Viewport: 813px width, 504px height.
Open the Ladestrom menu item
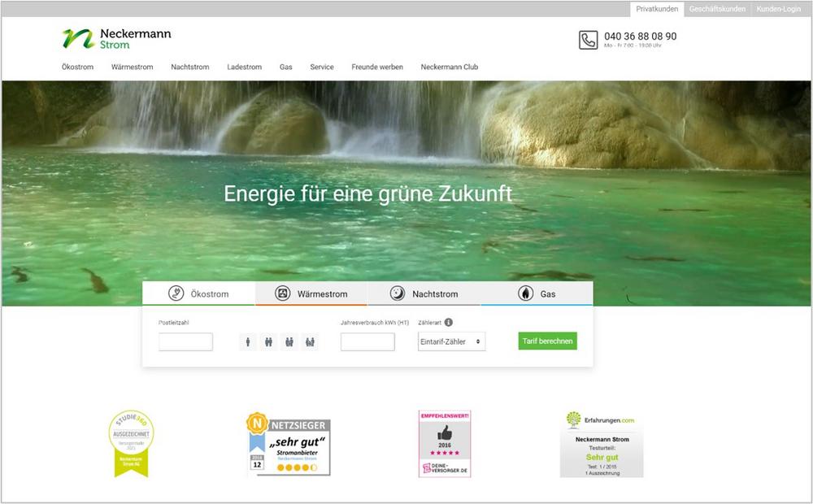[x=244, y=67]
